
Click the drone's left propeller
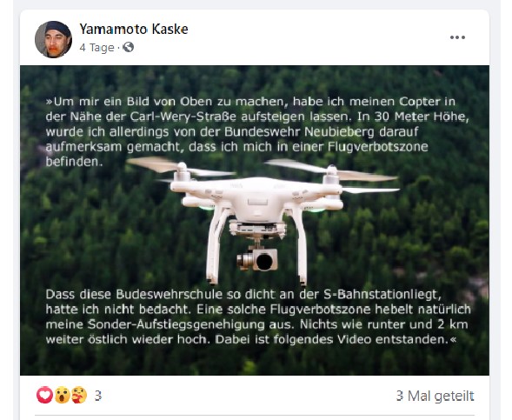point(181,166)
